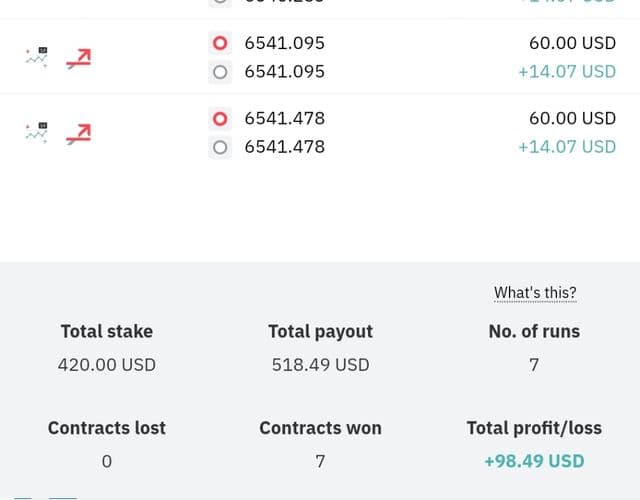The image size is (640, 500).
Task: Click the Total profit/loss value +98.49 USD
Action: click(534, 461)
